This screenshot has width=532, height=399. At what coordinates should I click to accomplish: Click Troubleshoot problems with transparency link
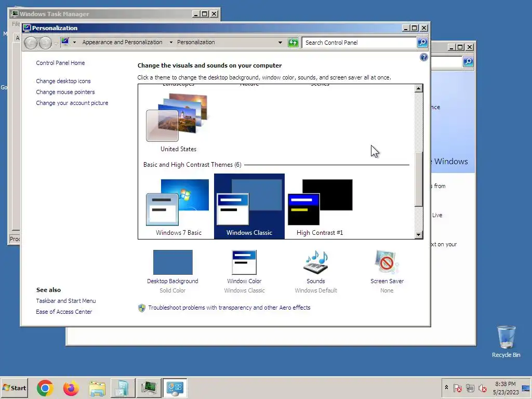[x=229, y=308]
